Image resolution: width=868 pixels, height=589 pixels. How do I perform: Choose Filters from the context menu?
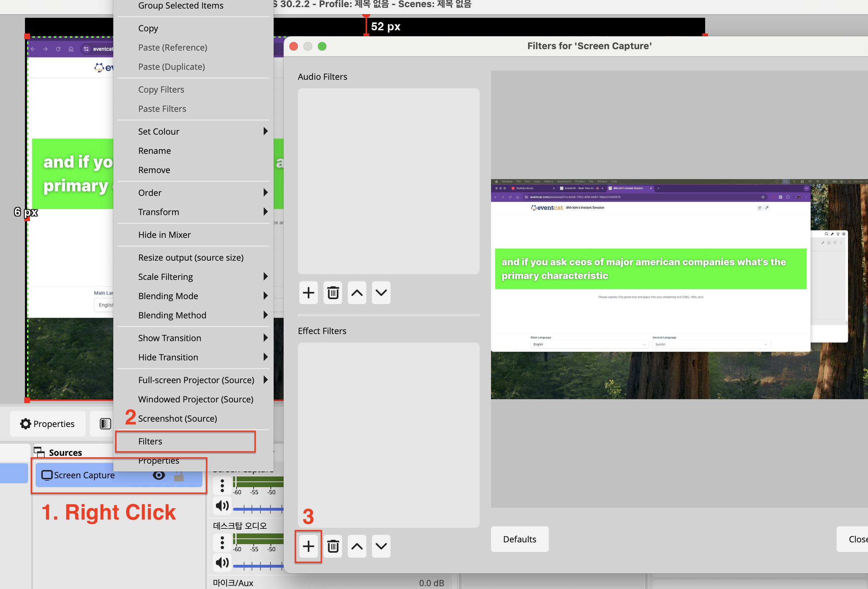point(150,441)
